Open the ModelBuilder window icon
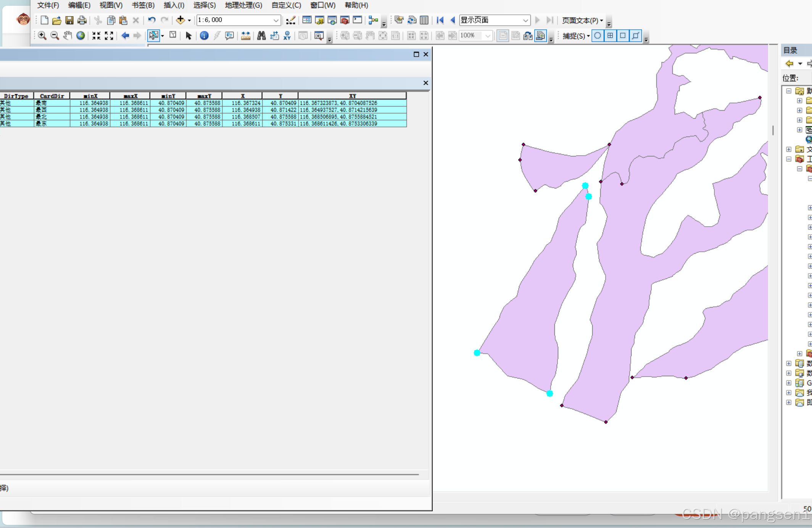The image size is (812, 528). point(373,20)
